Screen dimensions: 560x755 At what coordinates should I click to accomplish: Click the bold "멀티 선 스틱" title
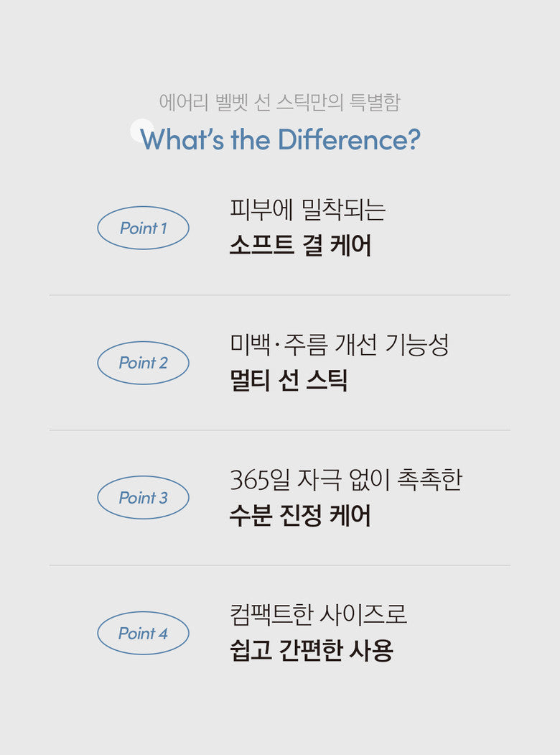point(289,380)
